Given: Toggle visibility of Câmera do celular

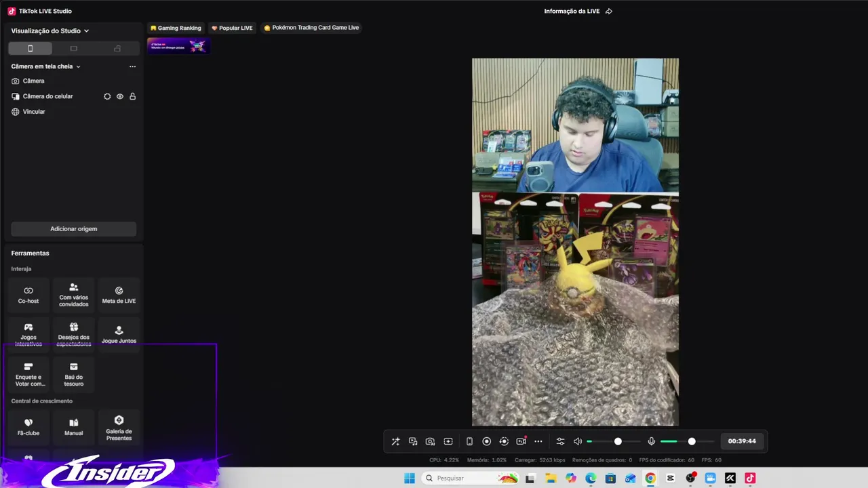Looking at the screenshot, I should click(x=120, y=96).
